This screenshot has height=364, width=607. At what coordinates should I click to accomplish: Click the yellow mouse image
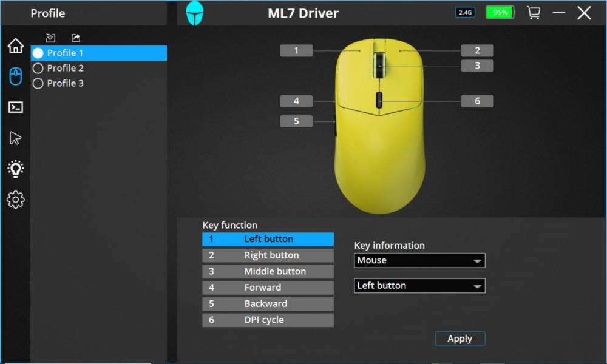tap(379, 126)
